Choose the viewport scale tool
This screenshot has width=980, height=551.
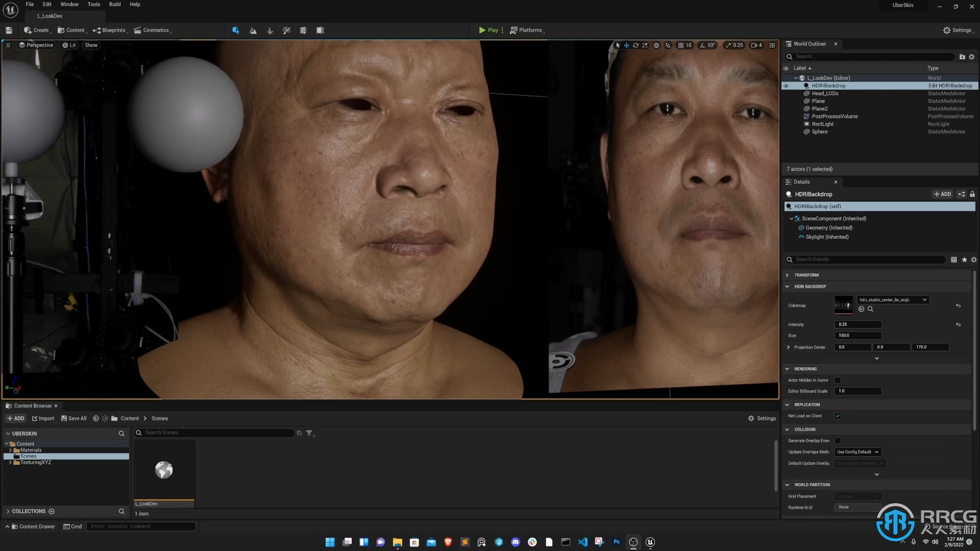click(645, 45)
